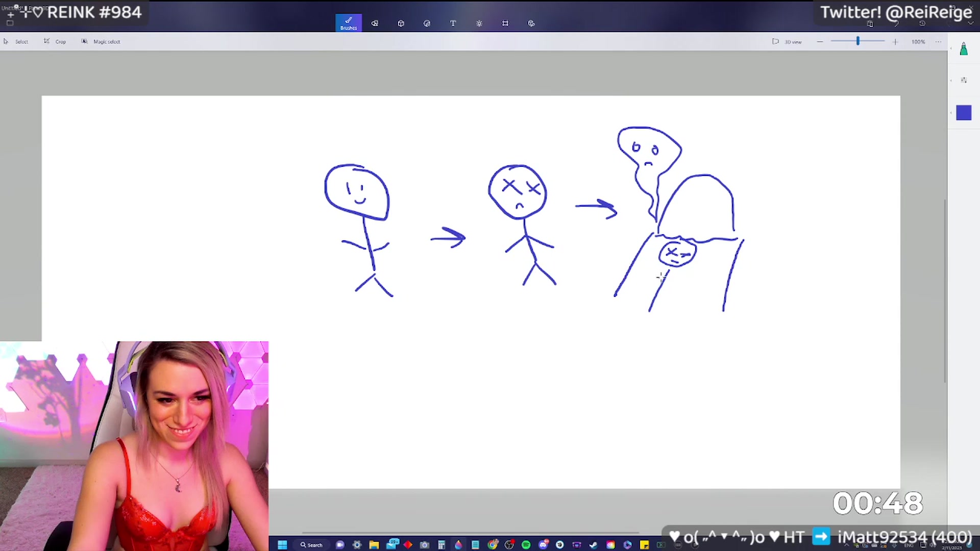The width and height of the screenshot is (980, 551).
Task: Open the more options ellipsis menu
Action: pyautogui.click(x=938, y=41)
